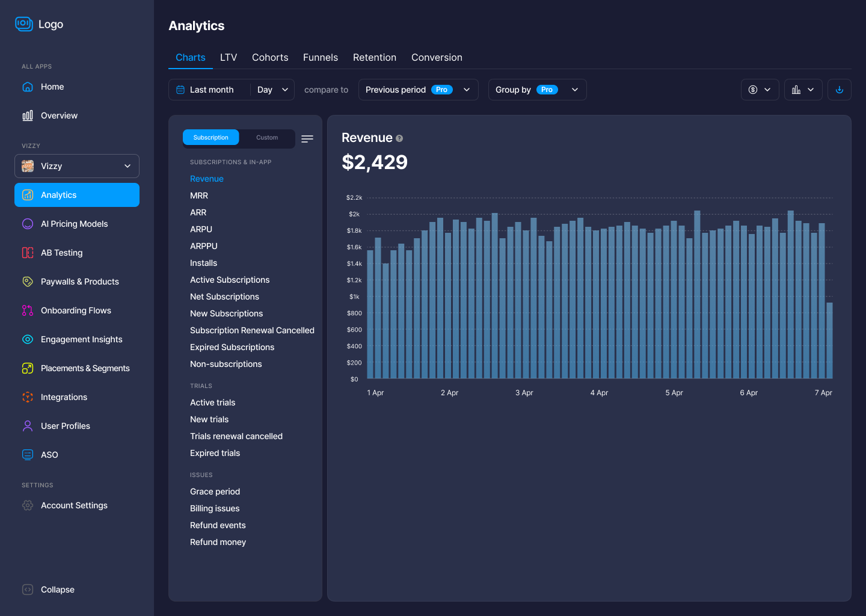The width and height of the screenshot is (866, 616).
Task: Expand the Vizzy app selector
Action: coord(77,166)
